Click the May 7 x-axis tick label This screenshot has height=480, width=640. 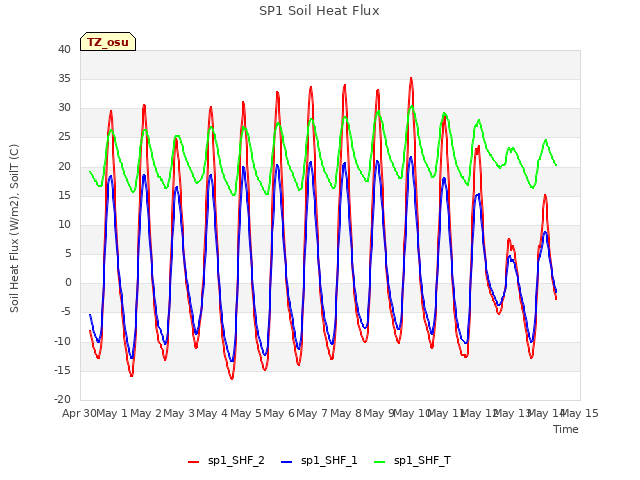click(x=312, y=413)
